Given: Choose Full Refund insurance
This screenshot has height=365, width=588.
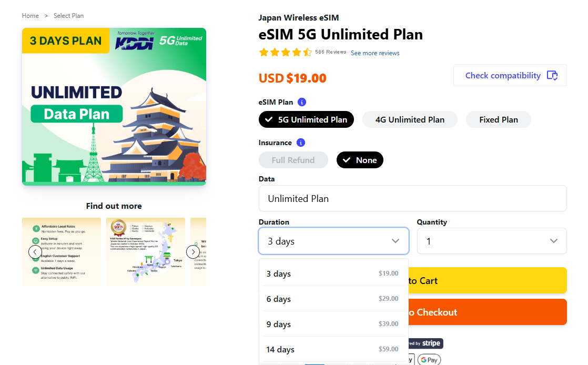Looking at the screenshot, I should point(293,160).
